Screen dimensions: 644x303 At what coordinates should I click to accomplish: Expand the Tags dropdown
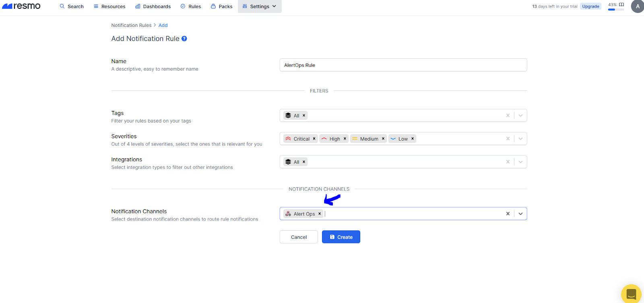520,116
